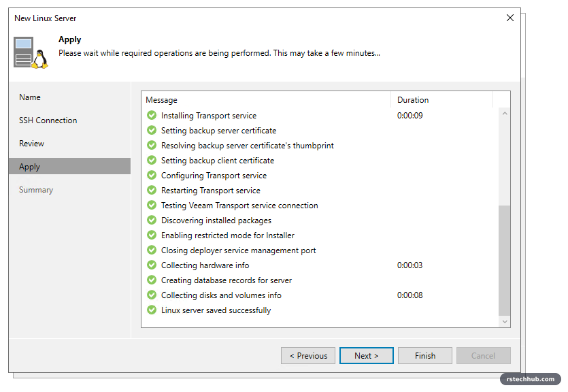The height and width of the screenshot is (392, 568).
Task: Click green check beside Collecting disks and volumes info
Action: 152,295
